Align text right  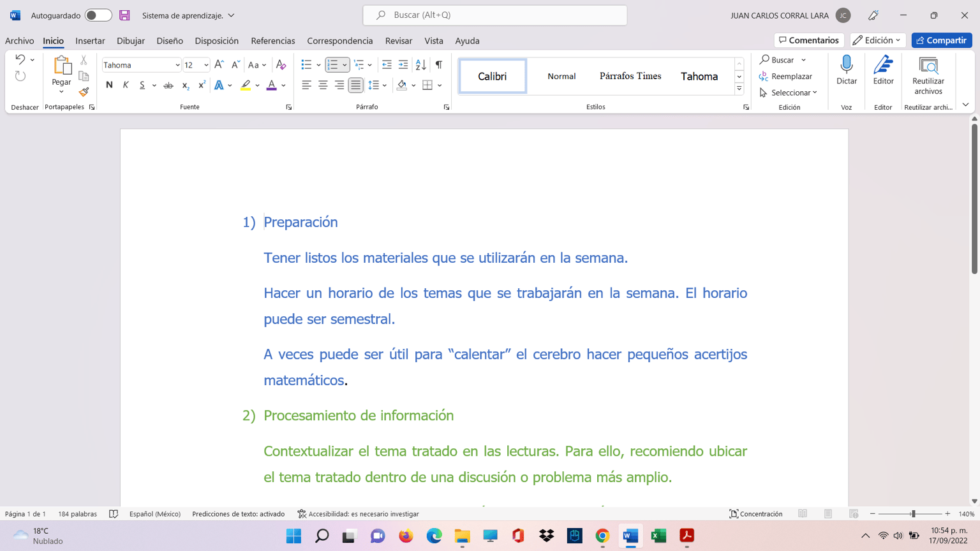339,85
